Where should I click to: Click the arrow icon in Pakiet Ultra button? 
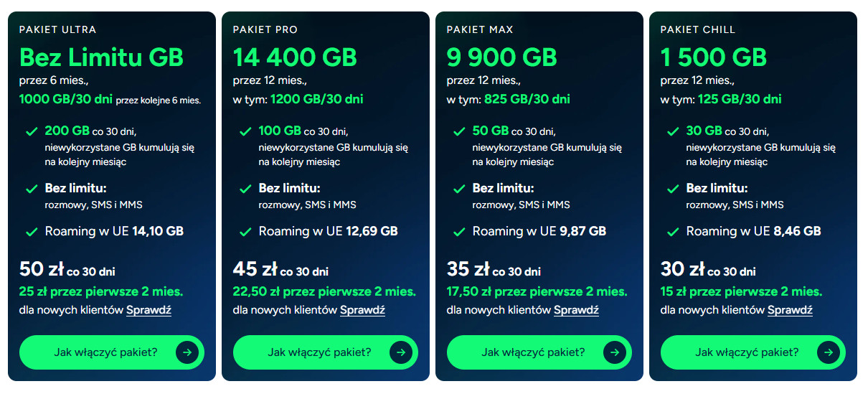click(187, 352)
